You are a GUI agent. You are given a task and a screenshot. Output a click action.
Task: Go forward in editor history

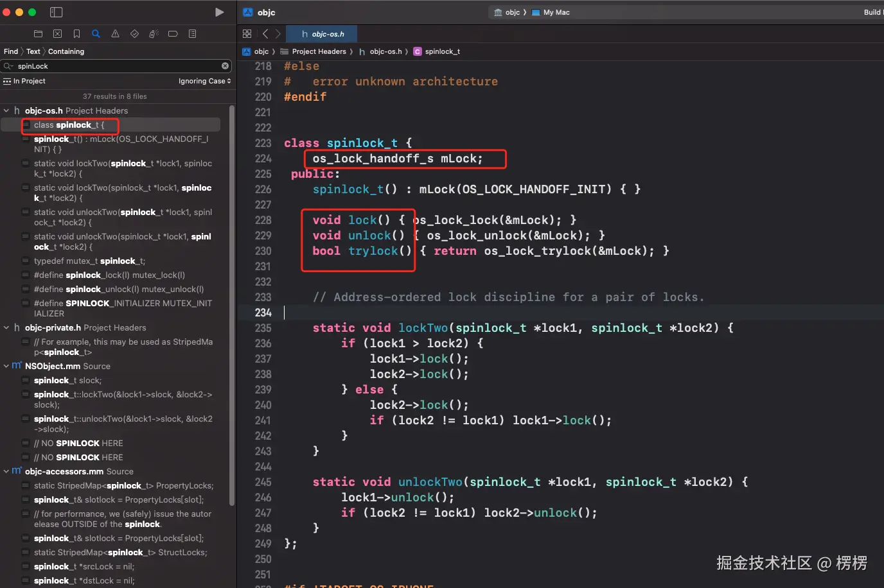278,34
